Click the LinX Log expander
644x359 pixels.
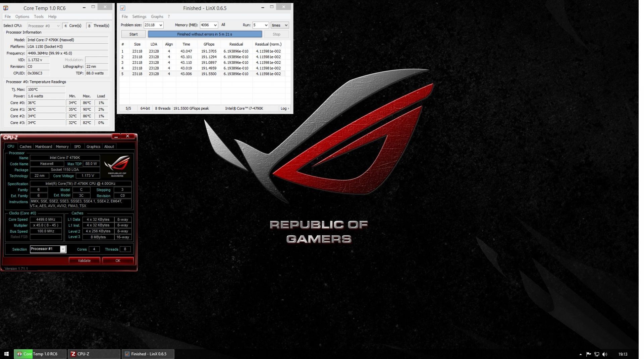pyautogui.click(x=285, y=108)
